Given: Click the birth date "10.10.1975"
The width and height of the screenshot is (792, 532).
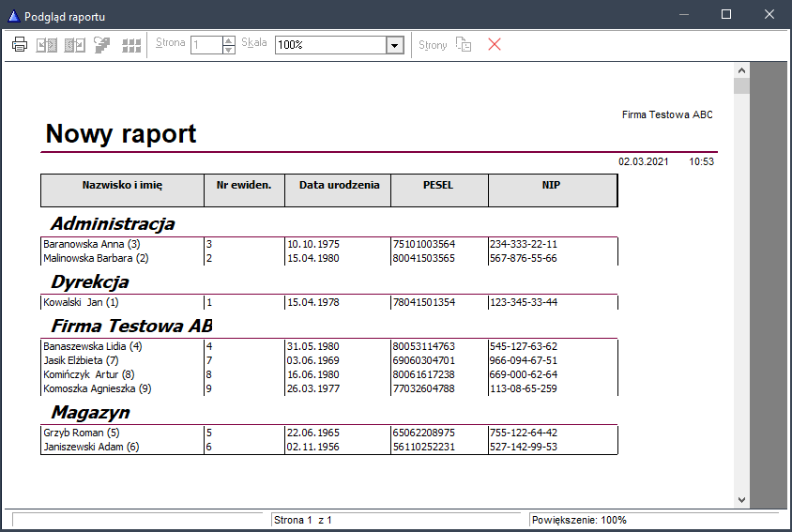Looking at the screenshot, I should coord(313,244).
